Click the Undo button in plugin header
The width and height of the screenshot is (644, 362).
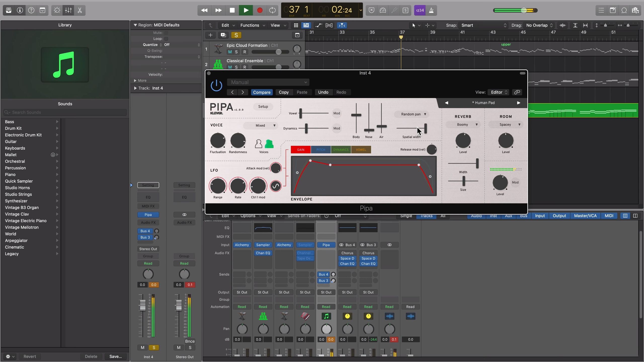pyautogui.click(x=323, y=92)
